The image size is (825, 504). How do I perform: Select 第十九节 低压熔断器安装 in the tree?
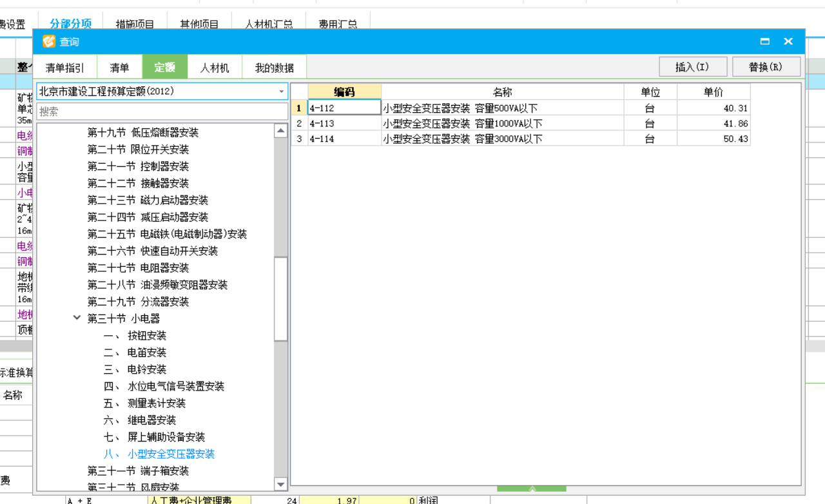tap(143, 133)
